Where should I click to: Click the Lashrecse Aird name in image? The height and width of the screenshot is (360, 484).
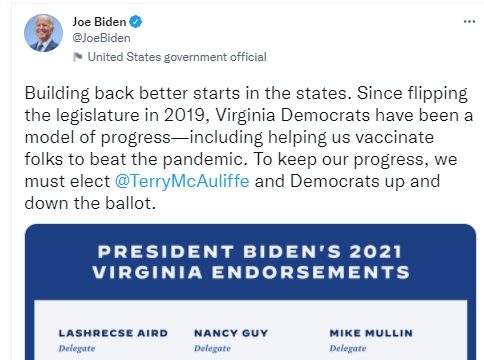pyautogui.click(x=113, y=333)
